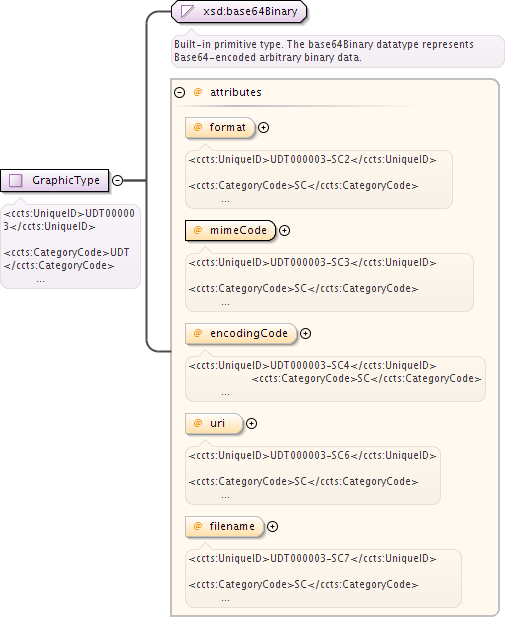This screenshot has width=512, height=618.
Task: Click the base64Binary description annotation
Action: point(338,51)
